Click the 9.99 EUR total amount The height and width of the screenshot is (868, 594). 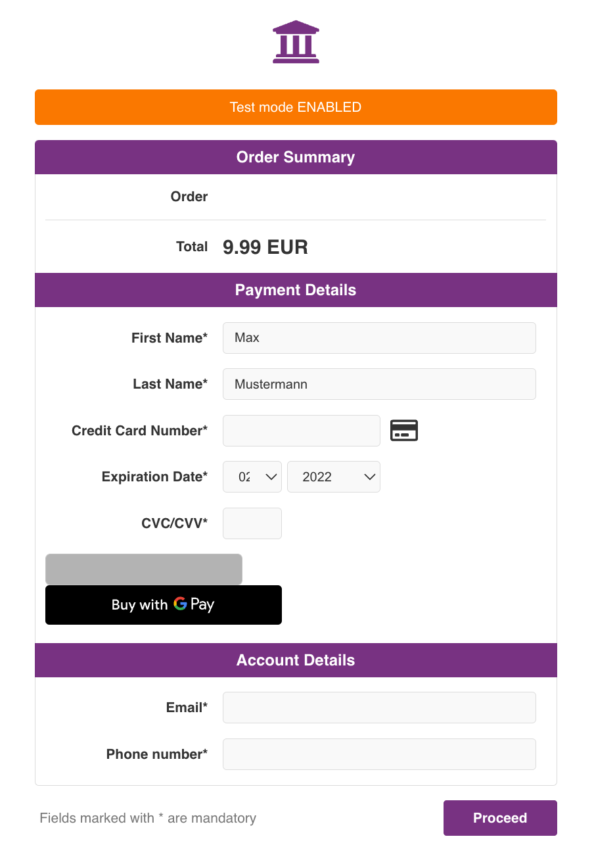click(x=265, y=247)
